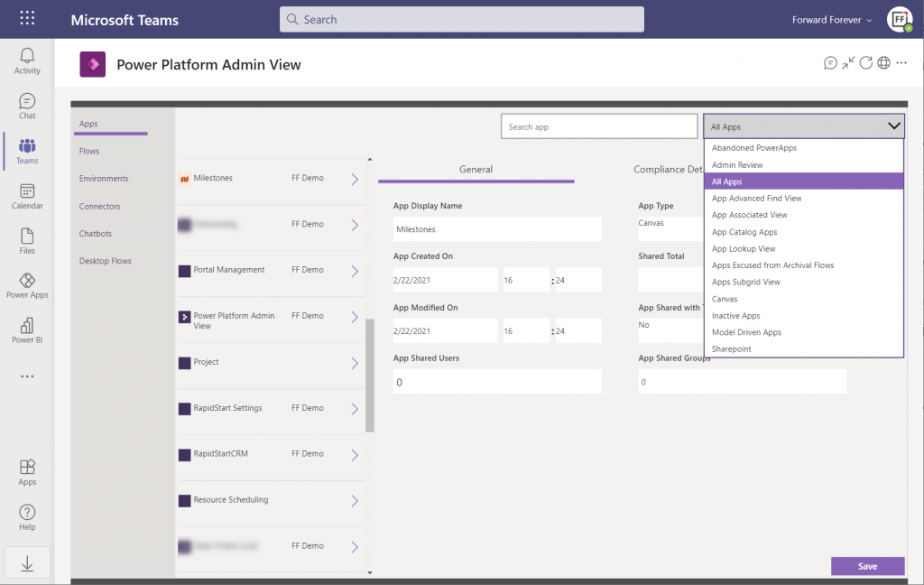
Task: Click the Milestones app icon in the list
Action: (184, 179)
